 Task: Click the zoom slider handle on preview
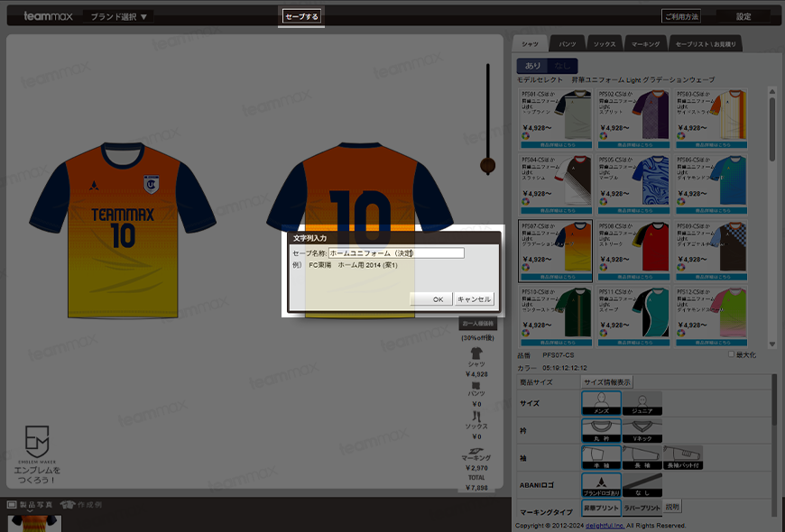[487, 165]
